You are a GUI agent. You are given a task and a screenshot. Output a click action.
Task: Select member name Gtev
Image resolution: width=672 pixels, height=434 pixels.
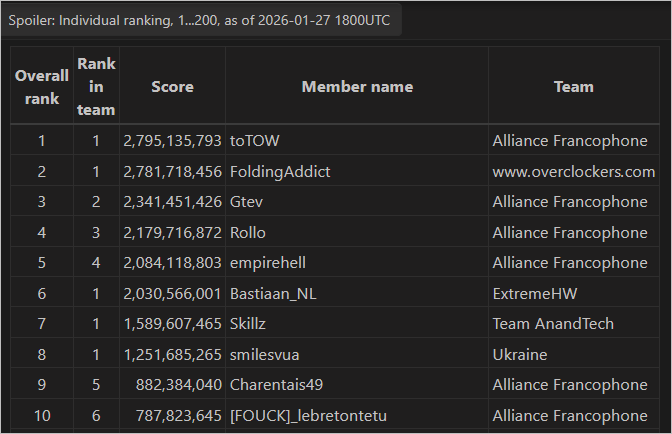click(247, 202)
